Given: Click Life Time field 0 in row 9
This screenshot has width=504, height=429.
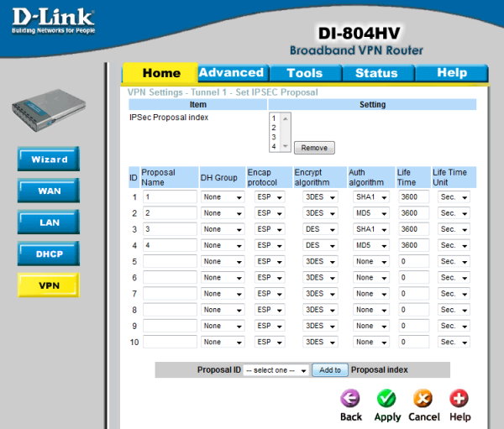Looking at the screenshot, I should point(413,326).
